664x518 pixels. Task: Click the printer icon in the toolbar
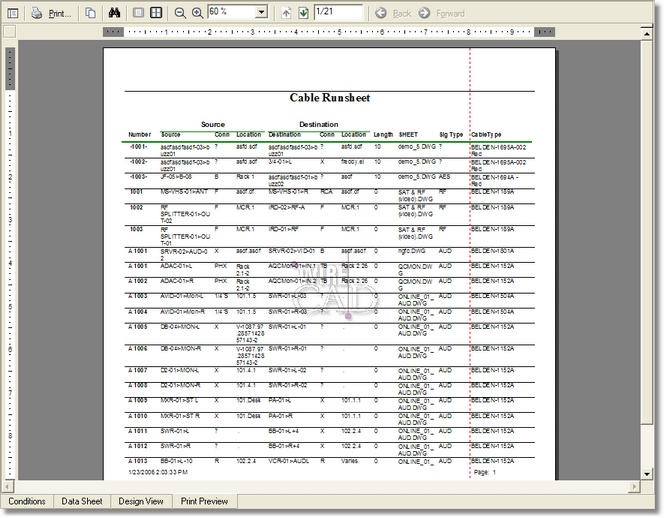pyautogui.click(x=36, y=14)
